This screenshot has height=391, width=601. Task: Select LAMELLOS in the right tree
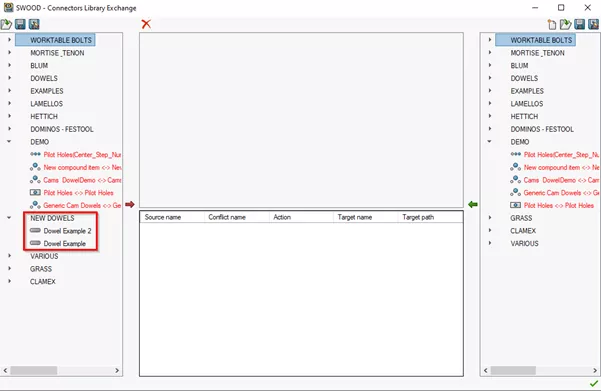(x=527, y=104)
